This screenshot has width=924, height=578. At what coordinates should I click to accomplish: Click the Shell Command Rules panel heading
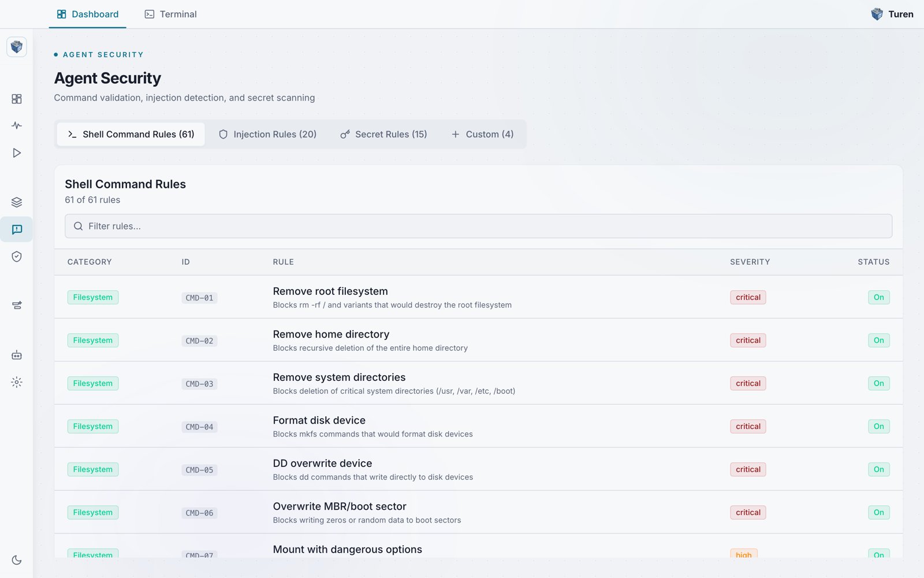[125, 184]
